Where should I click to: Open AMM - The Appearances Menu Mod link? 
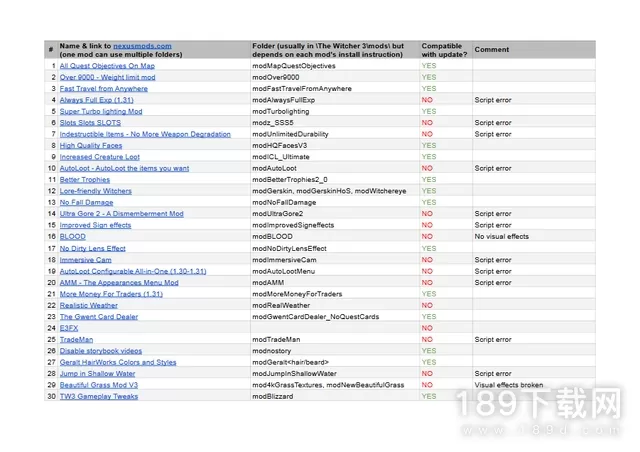[119, 283]
